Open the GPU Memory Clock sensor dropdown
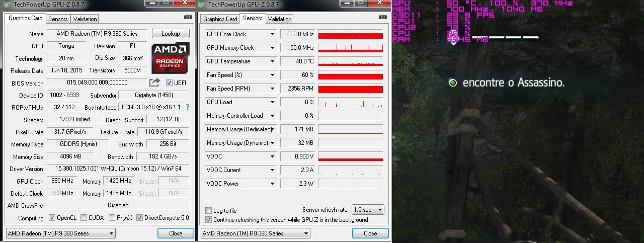The width and height of the screenshot is (644, 243). click(272, 48)
